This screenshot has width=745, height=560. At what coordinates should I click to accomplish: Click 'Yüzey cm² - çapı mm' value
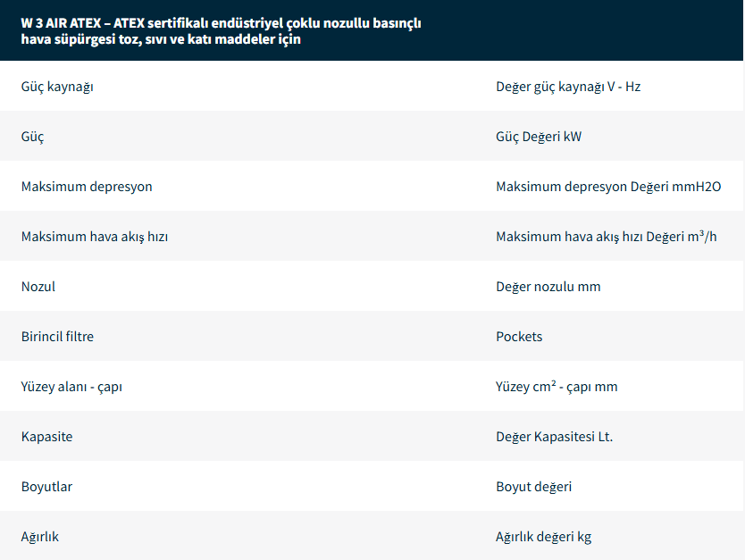(x=557, y=387)
